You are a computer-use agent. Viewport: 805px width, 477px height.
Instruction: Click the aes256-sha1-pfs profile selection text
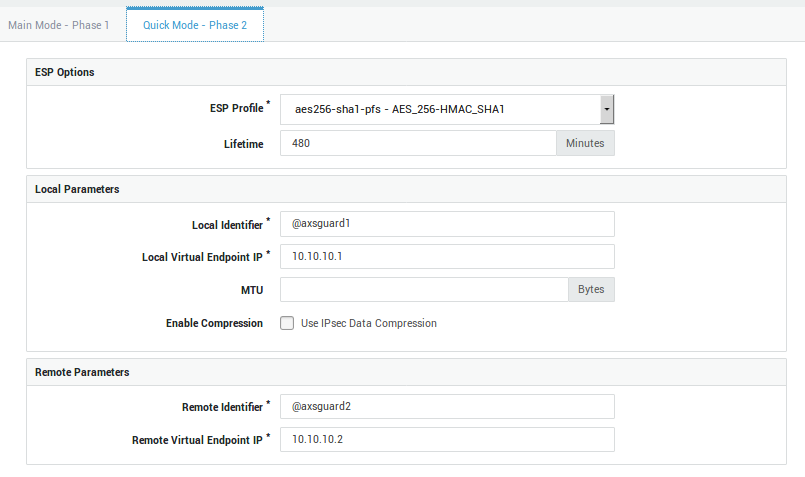pyautogui.click(x=405, y=109)
